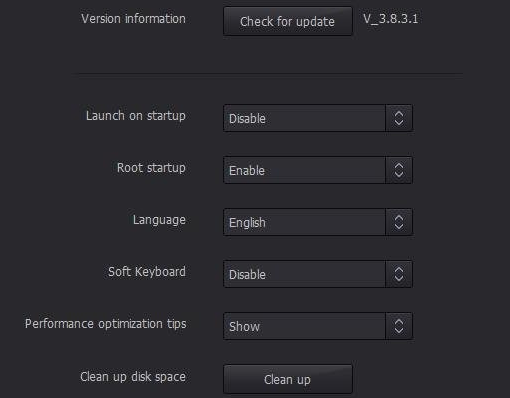Click the Clean up disk space label

pyautogui.click(x=133, y=377)
